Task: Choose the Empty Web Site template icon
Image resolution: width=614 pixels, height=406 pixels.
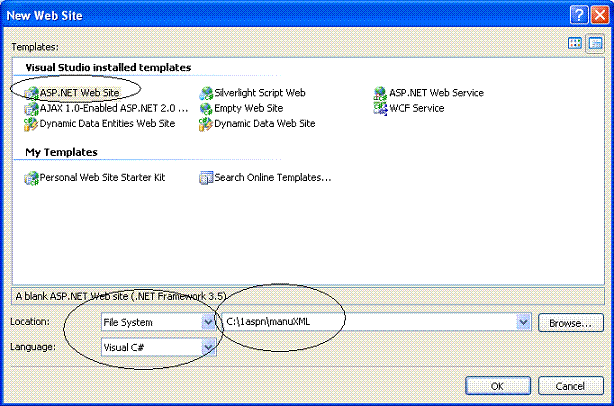Action: coord(206,108)
